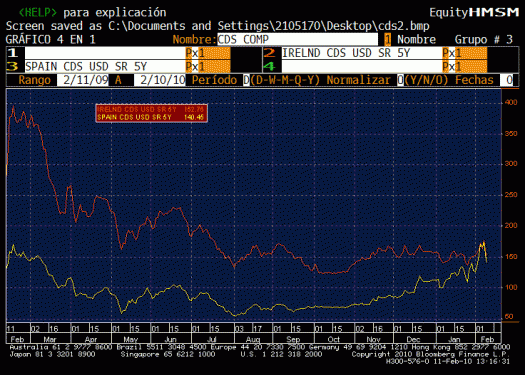The image size is (525, 375).
Task: Click the Rango label
Action: tap(34, 80)
